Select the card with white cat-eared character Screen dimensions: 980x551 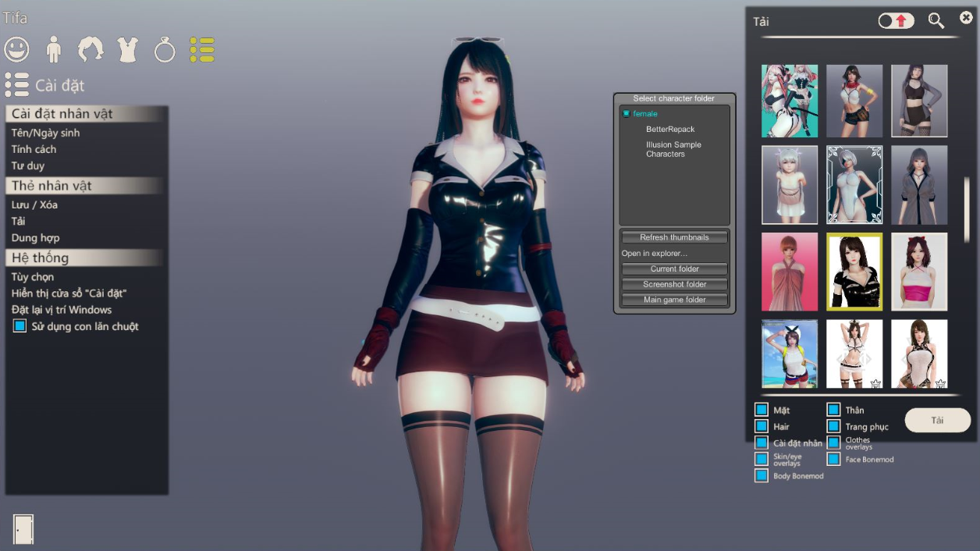(x=790, y=185)
